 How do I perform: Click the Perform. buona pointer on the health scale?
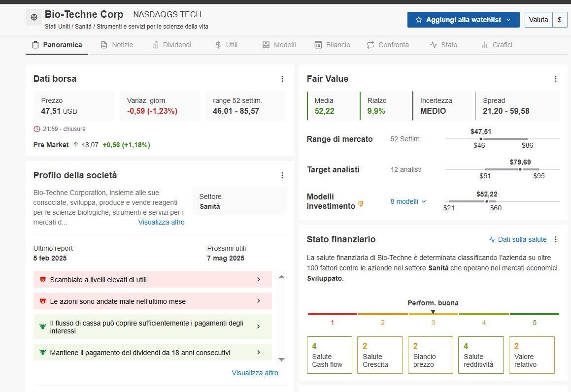(x=433, y=312)
